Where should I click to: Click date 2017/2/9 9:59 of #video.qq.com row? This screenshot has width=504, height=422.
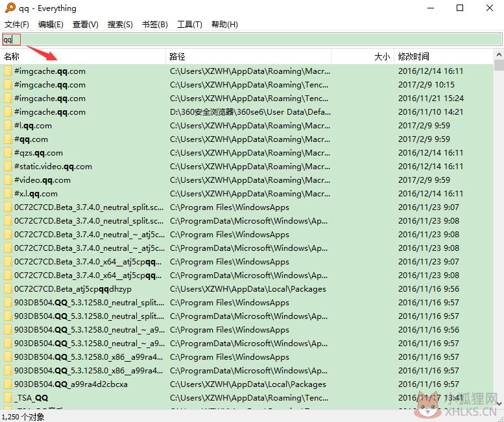coord(424,180)
